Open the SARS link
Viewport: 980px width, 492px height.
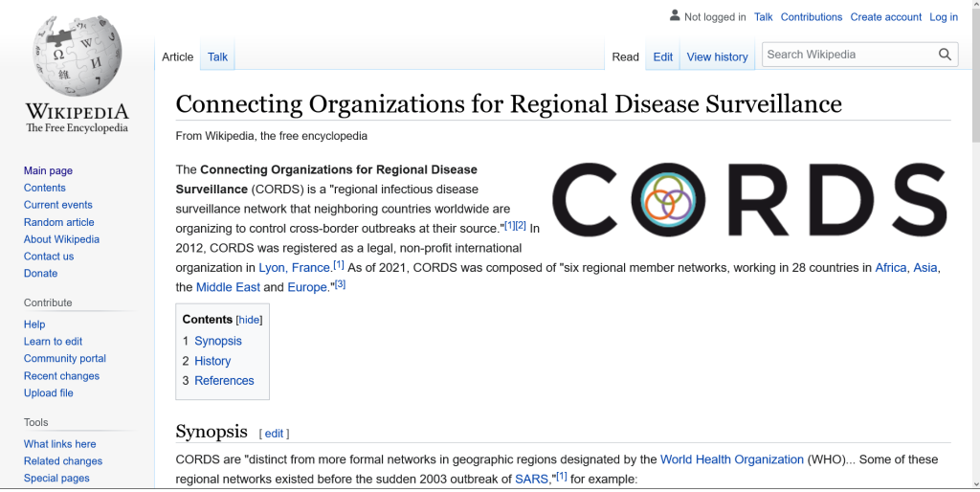click(x=531, y=480)
